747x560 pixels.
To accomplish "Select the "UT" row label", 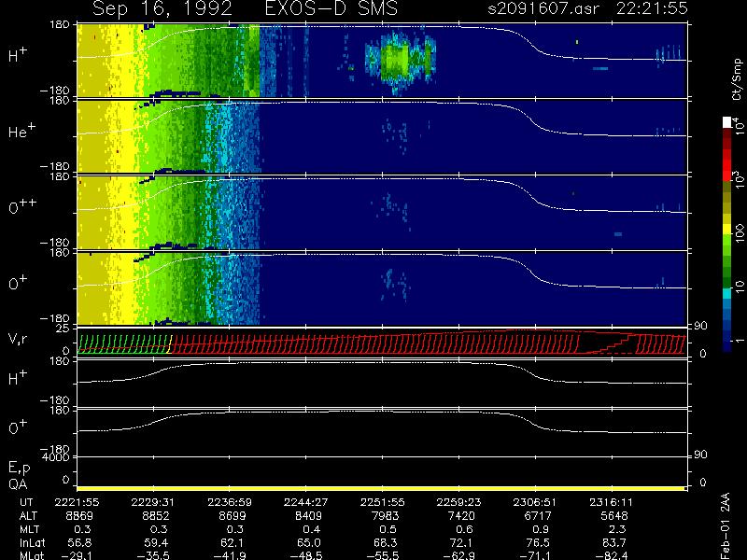I will click(26, 502).
